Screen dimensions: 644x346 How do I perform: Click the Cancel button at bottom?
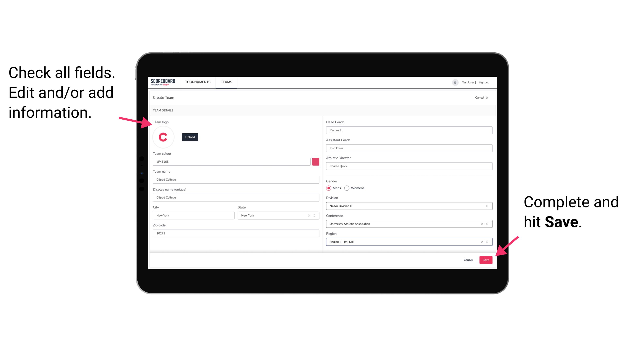468,259
